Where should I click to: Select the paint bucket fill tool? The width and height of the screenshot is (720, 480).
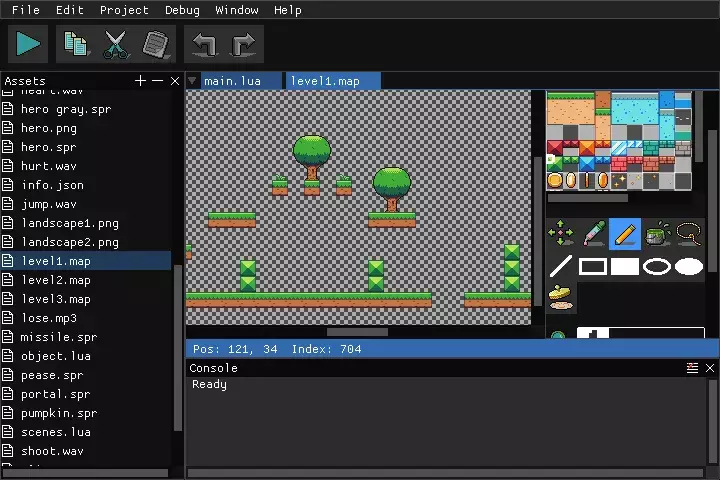[x=657, y=234]
